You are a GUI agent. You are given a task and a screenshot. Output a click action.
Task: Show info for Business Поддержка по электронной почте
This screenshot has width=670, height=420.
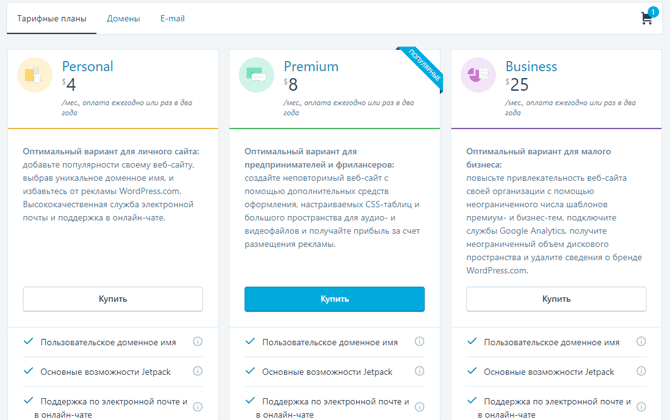coord(641,407)
